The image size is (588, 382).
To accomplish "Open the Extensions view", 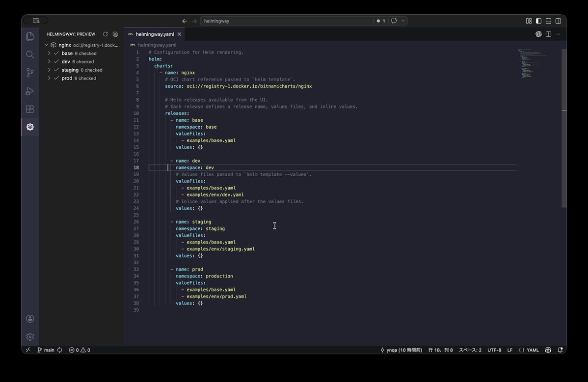I will click(30, 109).
